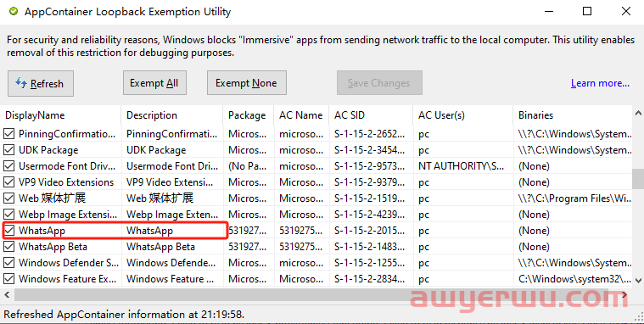Toggle the VP9 Video Extensions checkbox

point(8,182)
